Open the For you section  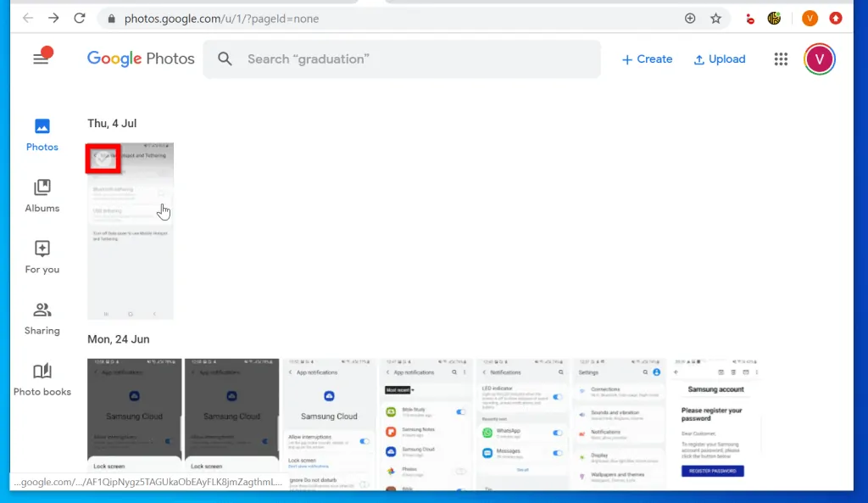[x=41, y=256]
